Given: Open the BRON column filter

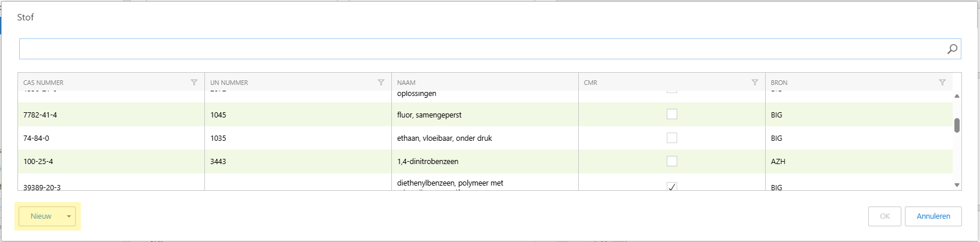Looking at the screenshot, I should coord(942,83).
